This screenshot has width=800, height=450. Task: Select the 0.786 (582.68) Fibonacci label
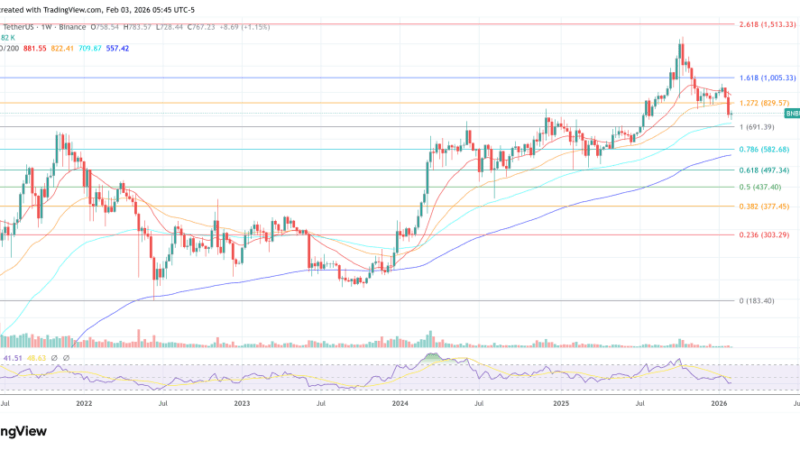click(x=765, y=150)
